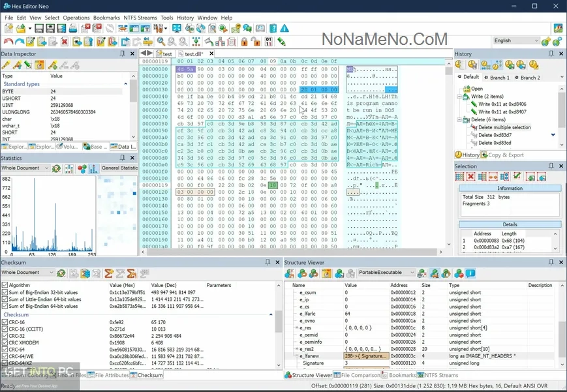Toggle Sum of Big-Endian 32-bit values checkbox
The width and height of the screenshot is (567, 392).
pos(5,293)
